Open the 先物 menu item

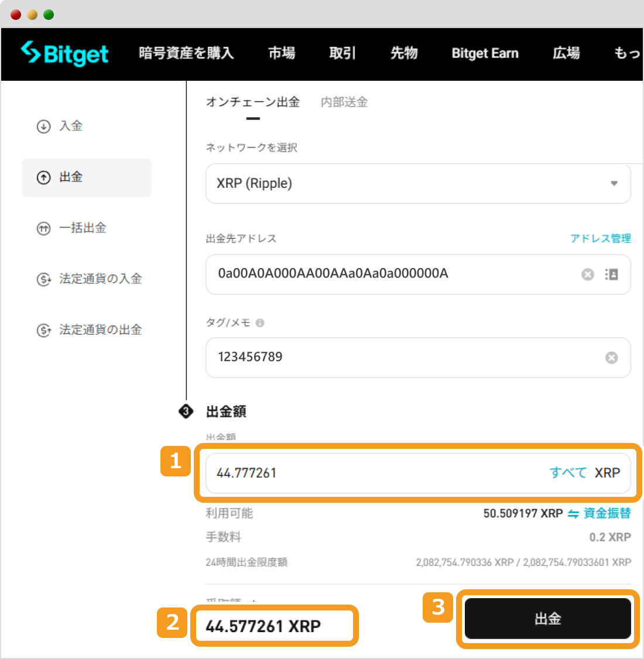click(x=404, y=53)
